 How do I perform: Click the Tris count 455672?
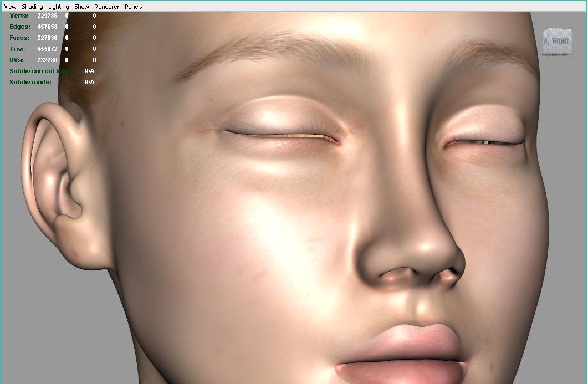pyautogui.click(x=47, y=49)
